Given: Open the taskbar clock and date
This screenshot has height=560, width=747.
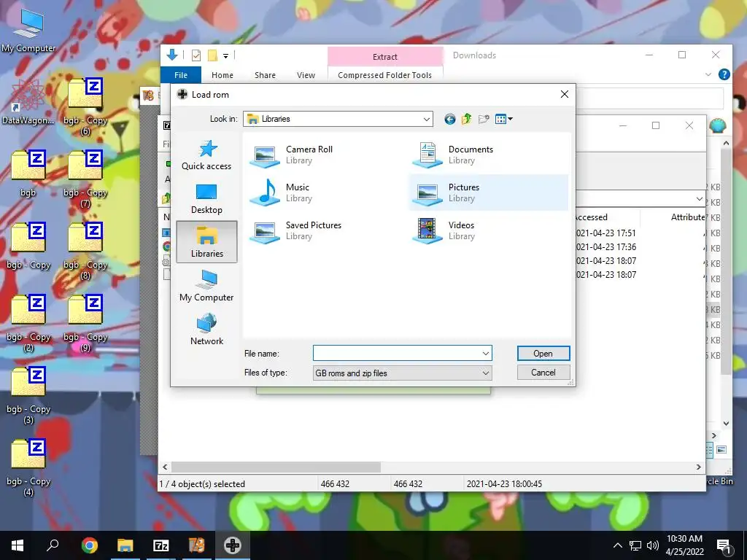Looking at the screenshot, I should pyautogui.click(x=684, y=545).
